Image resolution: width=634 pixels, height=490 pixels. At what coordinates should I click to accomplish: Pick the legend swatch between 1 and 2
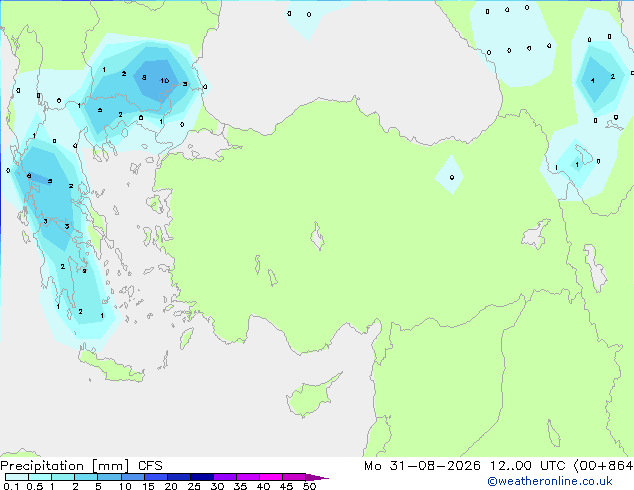click(x=63, y=477)
